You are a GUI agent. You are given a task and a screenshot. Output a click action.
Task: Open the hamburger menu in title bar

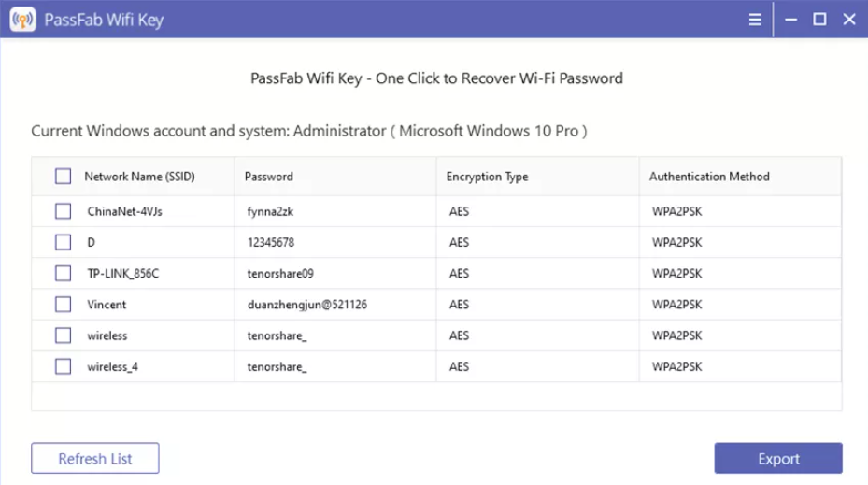[x=755, y=20]
